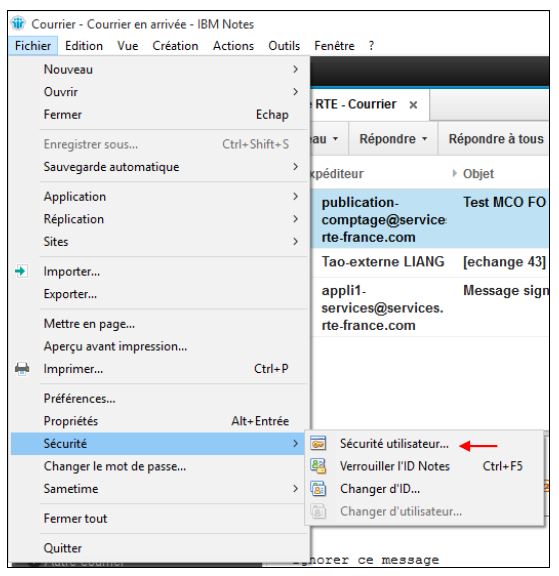559x576 pixels.
Task: Open Préférences... from the menu
Action: point(159,399)
